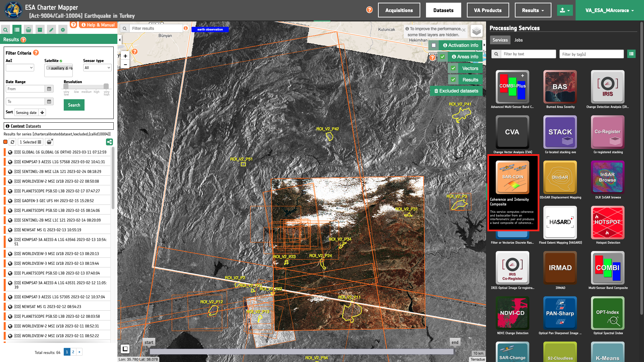Click the green Search button

tap(74, 105)
